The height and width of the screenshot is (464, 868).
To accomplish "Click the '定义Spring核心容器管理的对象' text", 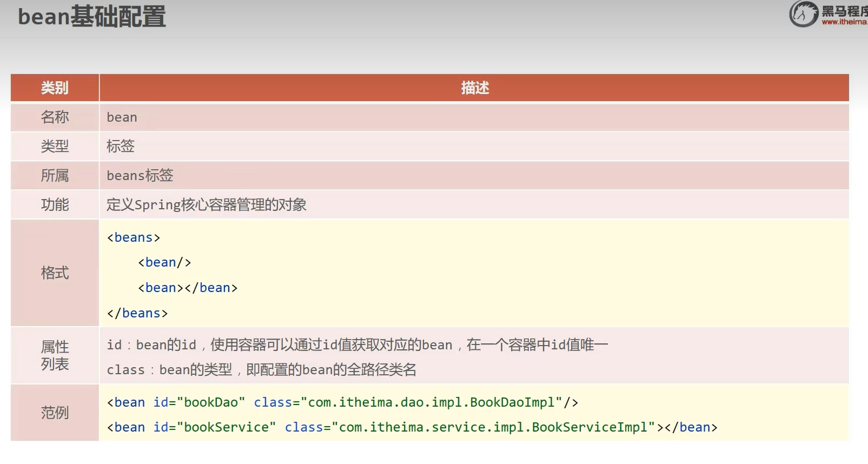I will [207, 204].
